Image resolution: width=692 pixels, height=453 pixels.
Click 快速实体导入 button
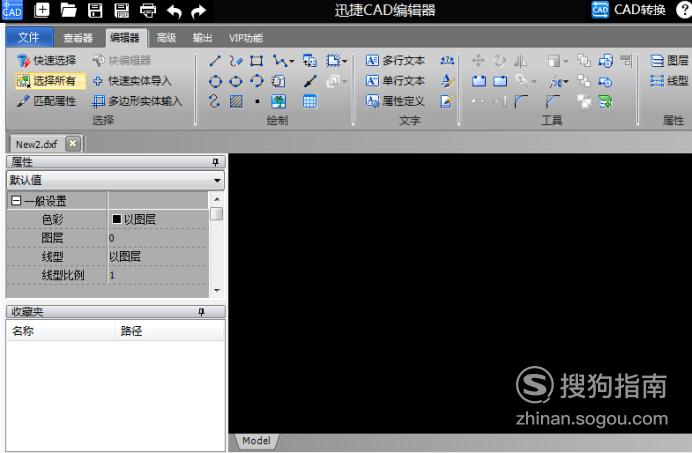click(132, 81)
